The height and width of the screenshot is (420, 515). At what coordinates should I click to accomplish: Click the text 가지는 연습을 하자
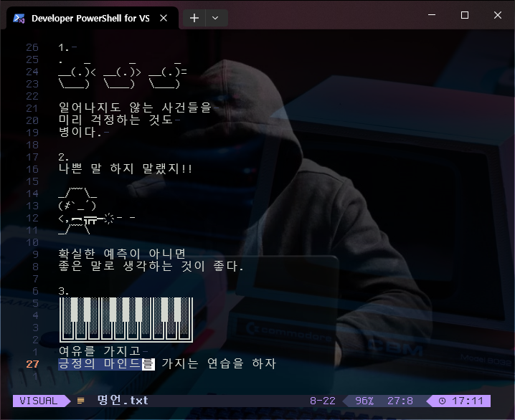click(x=219, y=363)
